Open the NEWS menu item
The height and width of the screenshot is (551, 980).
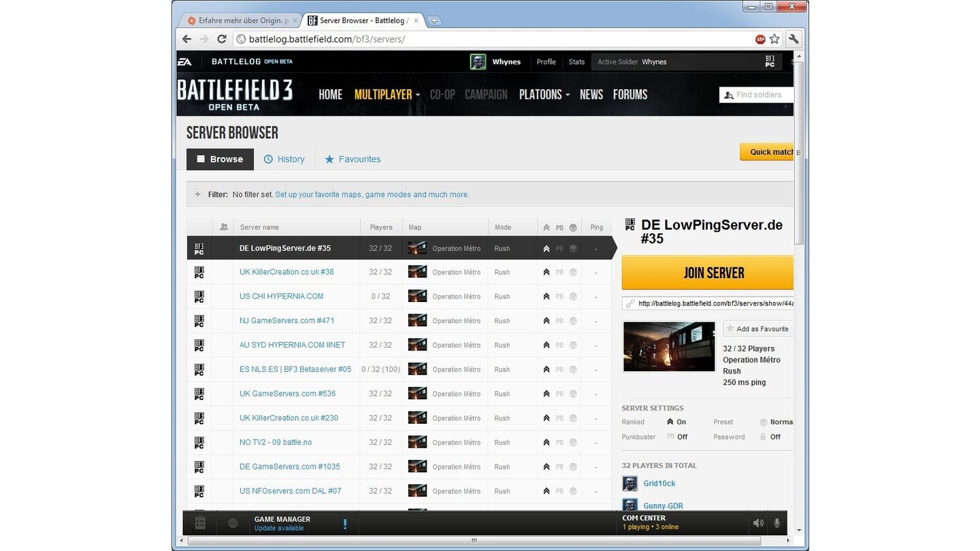(x=591, y=95)
